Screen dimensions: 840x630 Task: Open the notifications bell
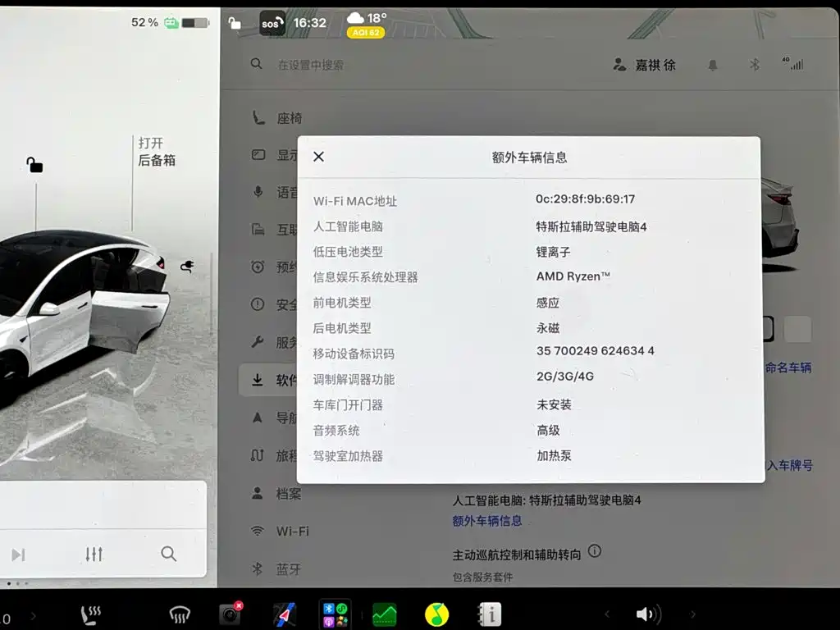pyautogui.click(x=713, y=66)
